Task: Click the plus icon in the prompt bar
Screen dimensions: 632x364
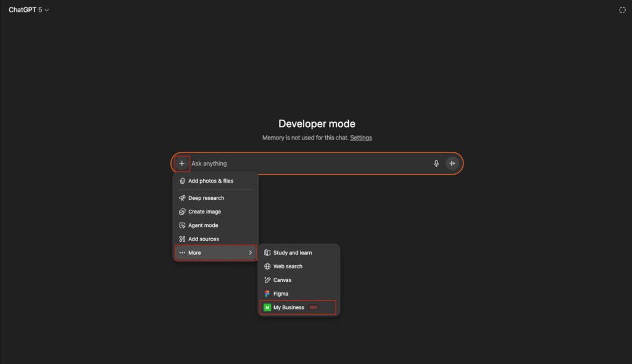Action: click(182, 163)
